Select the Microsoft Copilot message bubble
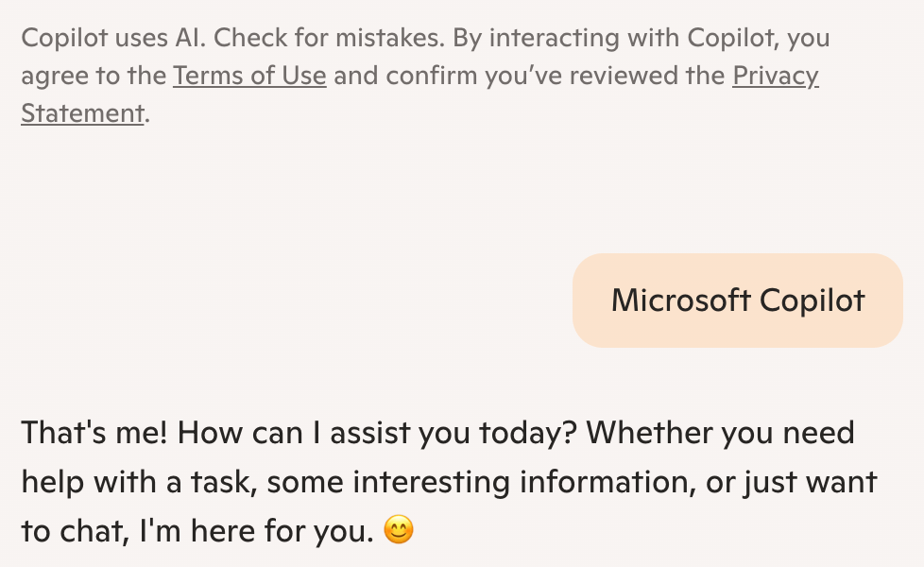924x567 pixels. (x=738, y=301)
